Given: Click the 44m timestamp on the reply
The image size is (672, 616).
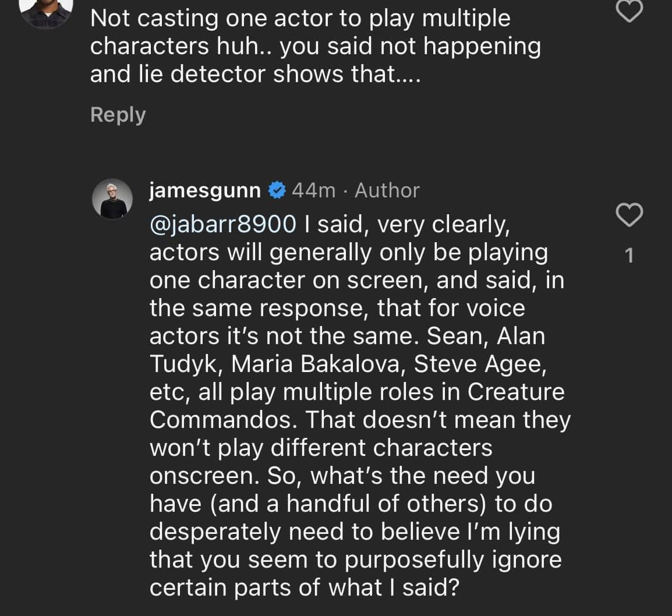Looking at the screenshot, I should click(313, 190).
